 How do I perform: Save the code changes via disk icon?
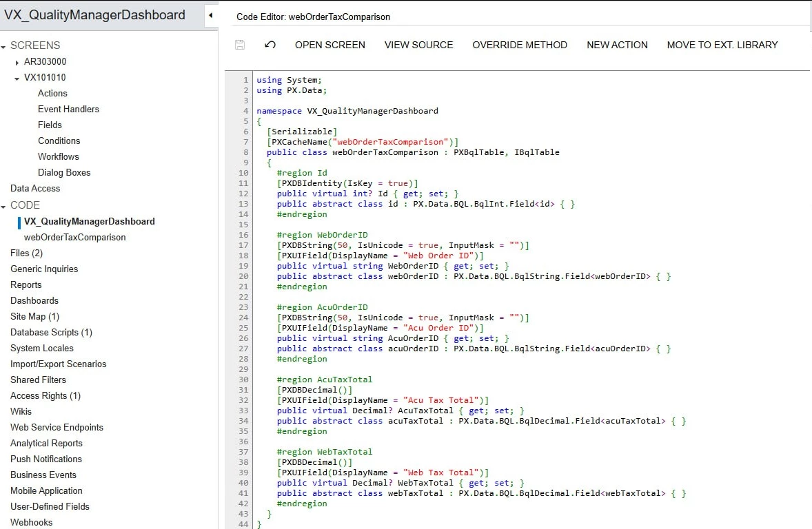[x=239, y=44]
